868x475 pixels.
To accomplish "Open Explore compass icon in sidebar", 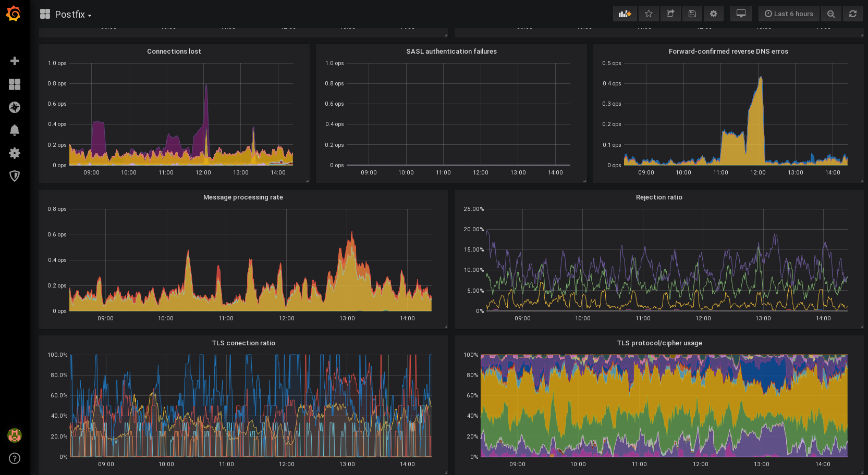I will point(15,107).
